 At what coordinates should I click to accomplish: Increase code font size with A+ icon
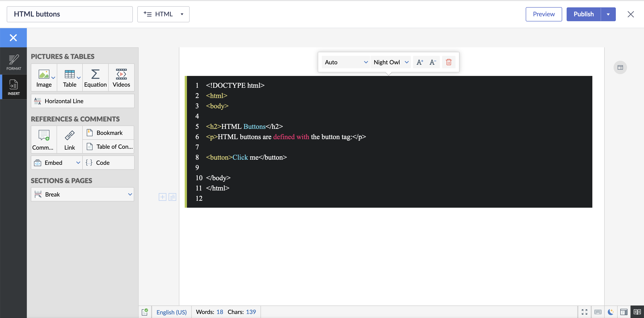419,62
